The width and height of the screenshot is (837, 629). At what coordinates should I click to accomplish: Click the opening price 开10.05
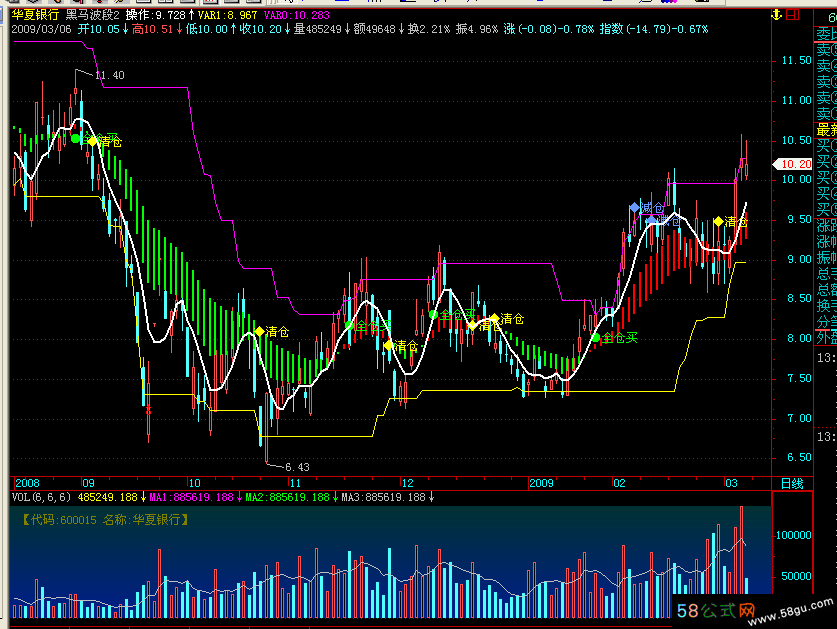coord(99,29)
